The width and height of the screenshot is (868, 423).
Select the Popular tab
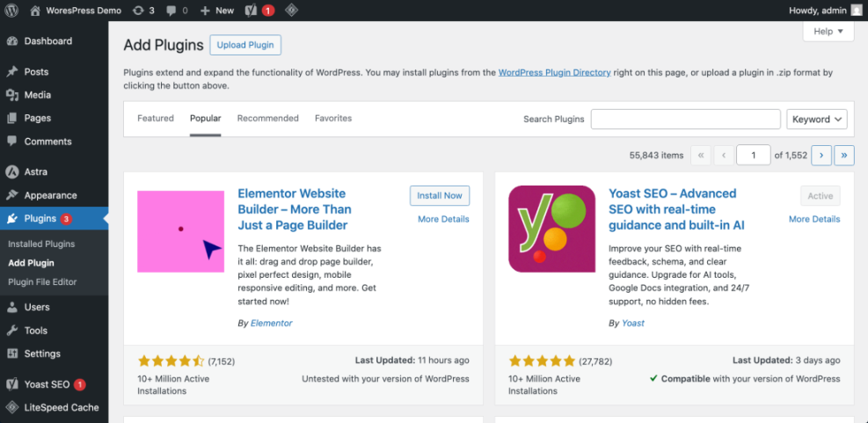pyautogui.click(x=206, y=119)
